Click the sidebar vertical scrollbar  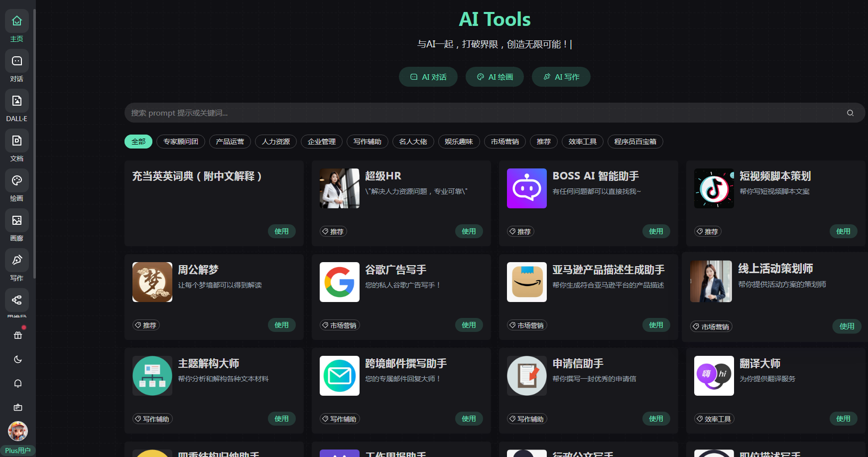[x=34, y=144]
